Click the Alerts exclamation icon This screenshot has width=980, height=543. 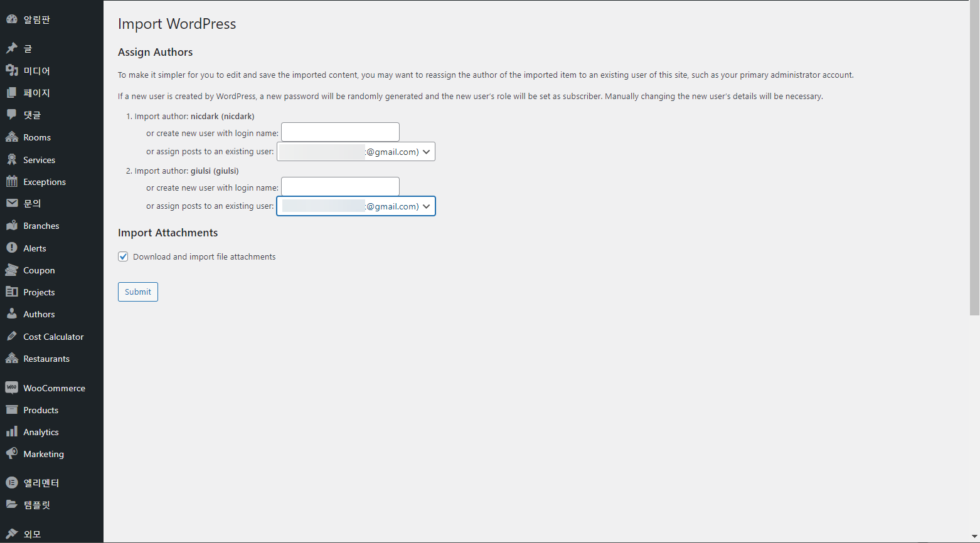coord(11,248)
